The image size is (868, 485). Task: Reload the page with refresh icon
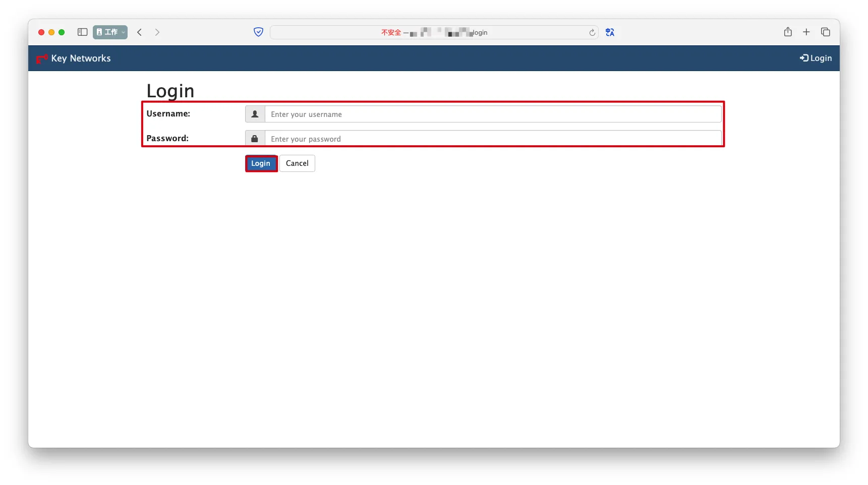592,33
